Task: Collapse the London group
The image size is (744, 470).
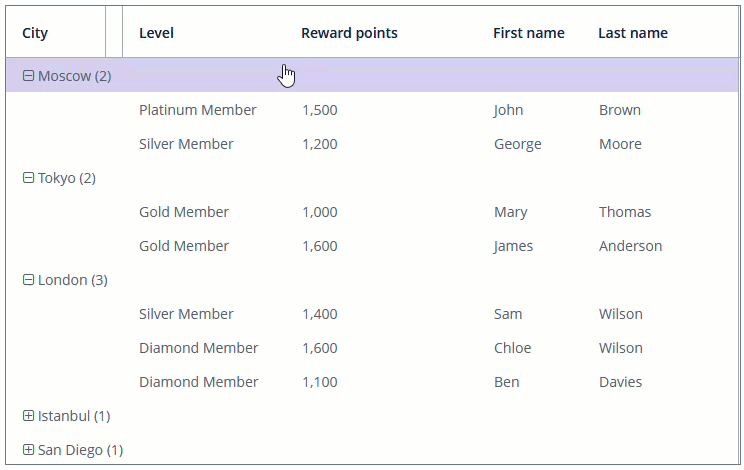Action: [x=28, y=280]
